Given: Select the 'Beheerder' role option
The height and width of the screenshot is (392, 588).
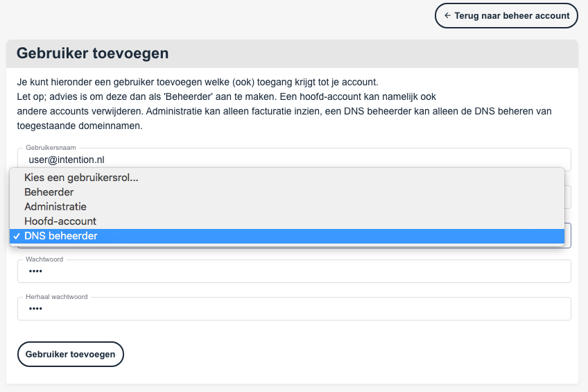Looking at the screenshot, I should (x=287, y=192).
